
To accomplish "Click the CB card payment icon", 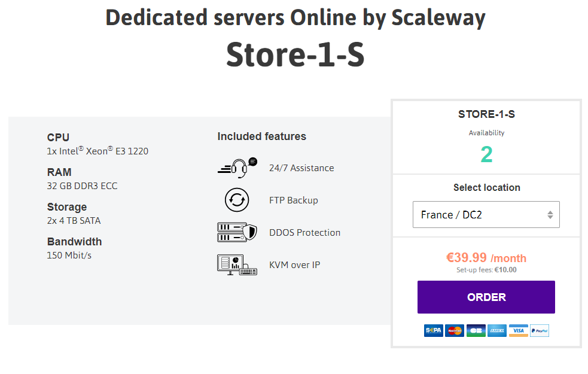I will (x=476, y=330).
